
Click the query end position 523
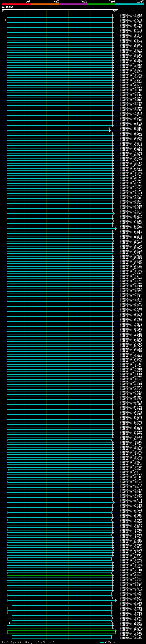[x=115, y=11]
